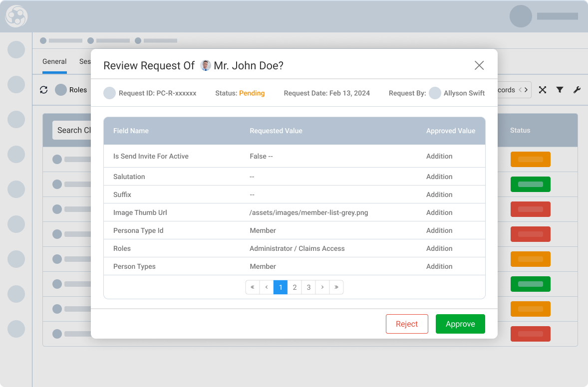Screen dimensions: 588x387
Task: Click the first sidebar circle icon
Action: tap(16, 49)
